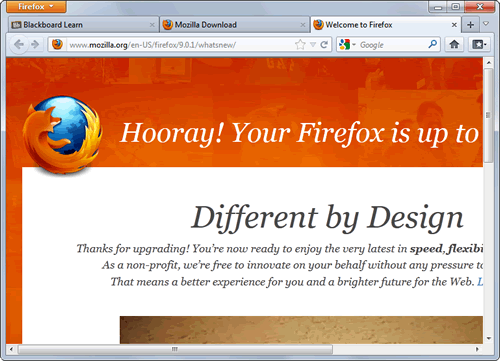Open the orange Firefox menu button
500x361 pixels.
pos(36,6)
